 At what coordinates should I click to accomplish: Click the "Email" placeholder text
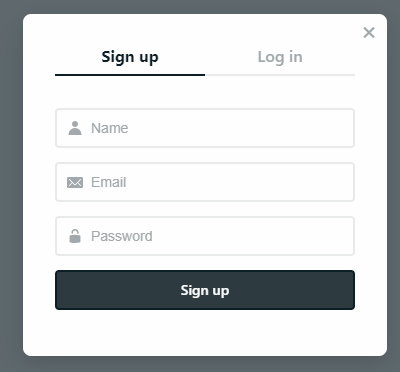109,182
